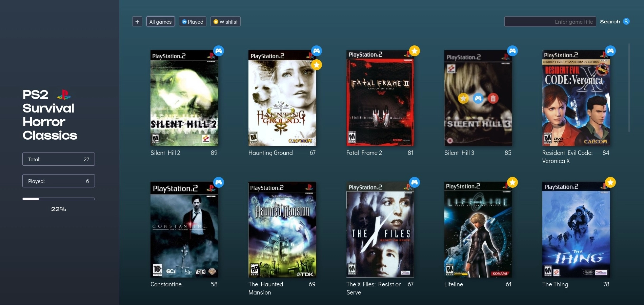
Task: Click the wishlist star badge on Lifeline
Action: [x=512, y=182]
